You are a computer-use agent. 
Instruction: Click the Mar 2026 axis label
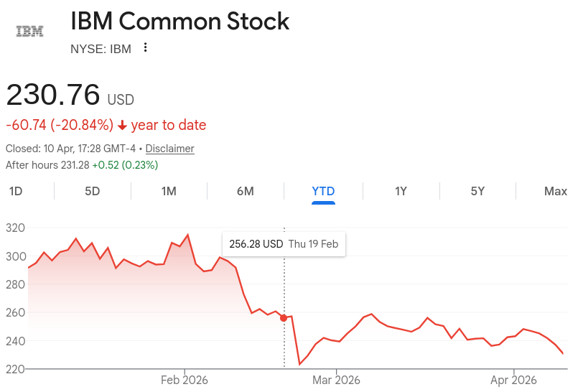336,379
